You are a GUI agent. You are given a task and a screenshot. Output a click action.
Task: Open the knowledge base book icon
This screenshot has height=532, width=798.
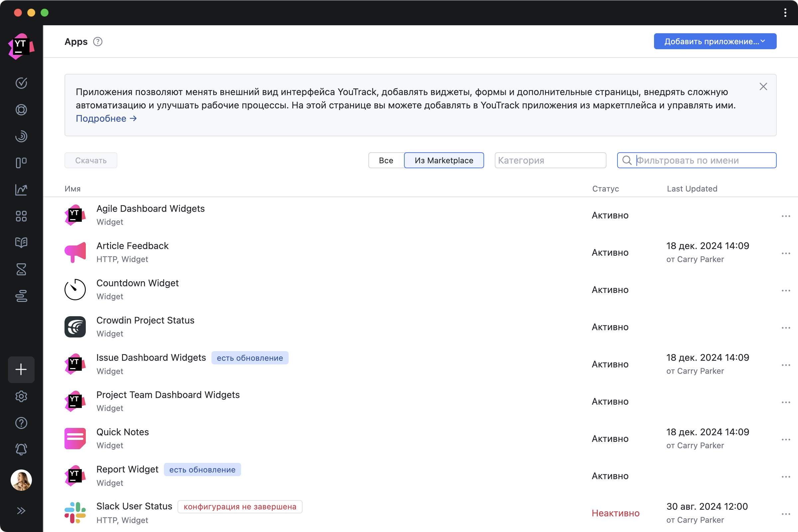click(x=21, y=243)
